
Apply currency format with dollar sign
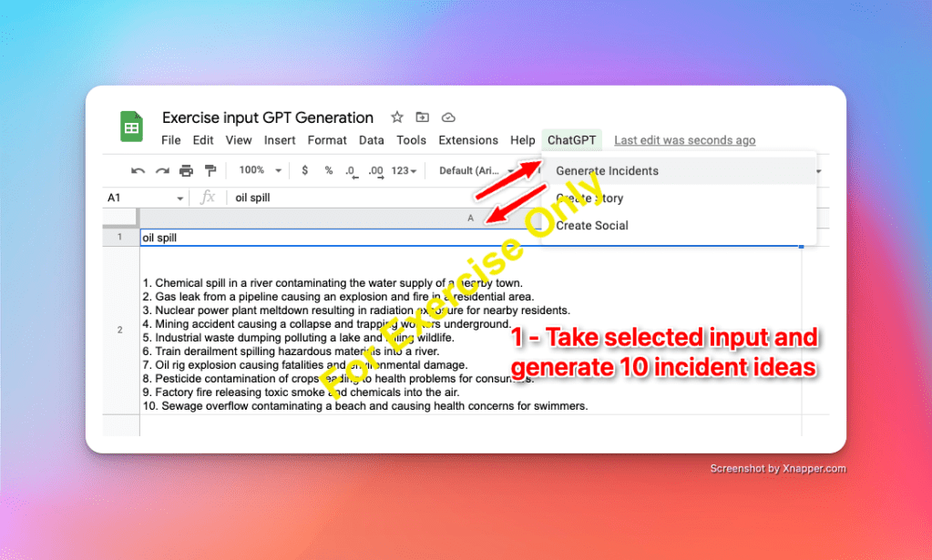pos(304,170)
